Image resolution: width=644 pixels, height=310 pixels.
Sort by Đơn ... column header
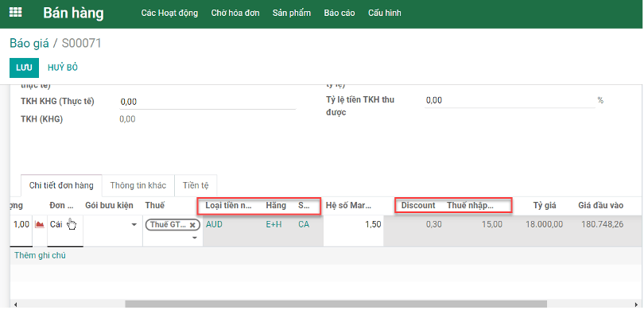click(x=62, y=206)
